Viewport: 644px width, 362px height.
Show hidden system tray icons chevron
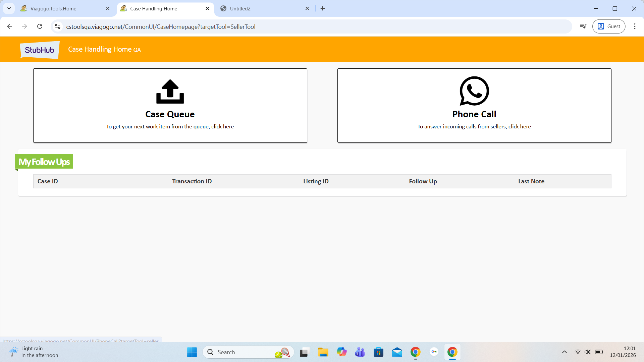pos(565,352)
